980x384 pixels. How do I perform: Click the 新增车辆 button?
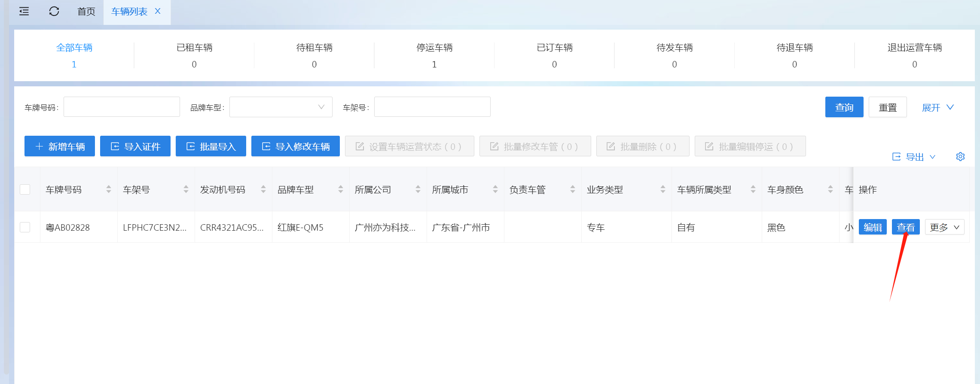pyautogui.click(x=60, y=146)
